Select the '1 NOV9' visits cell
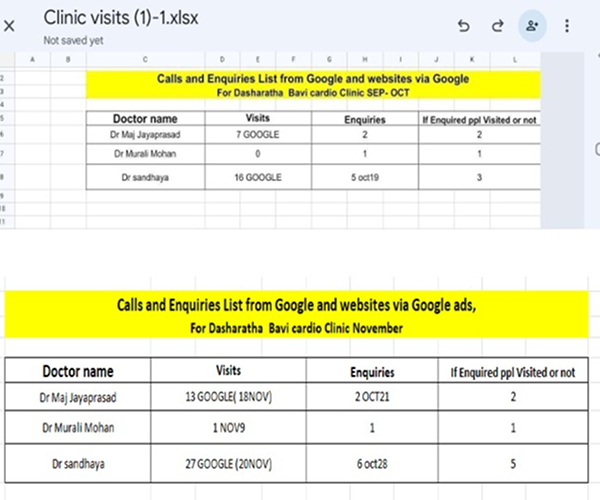Image resolution: width=600 pixels, height=500 pixels. (x=228, y=427)
